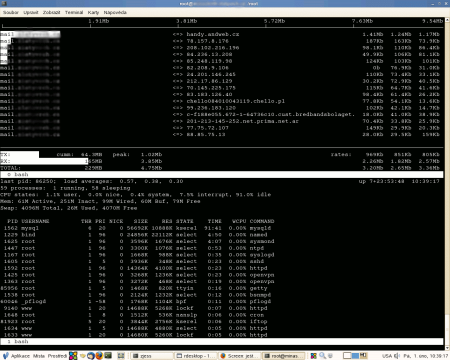Image resolution: width=450 pixels, height=360 pixels.
Task: Open the Nápověda menu
Action: (115, 12)
